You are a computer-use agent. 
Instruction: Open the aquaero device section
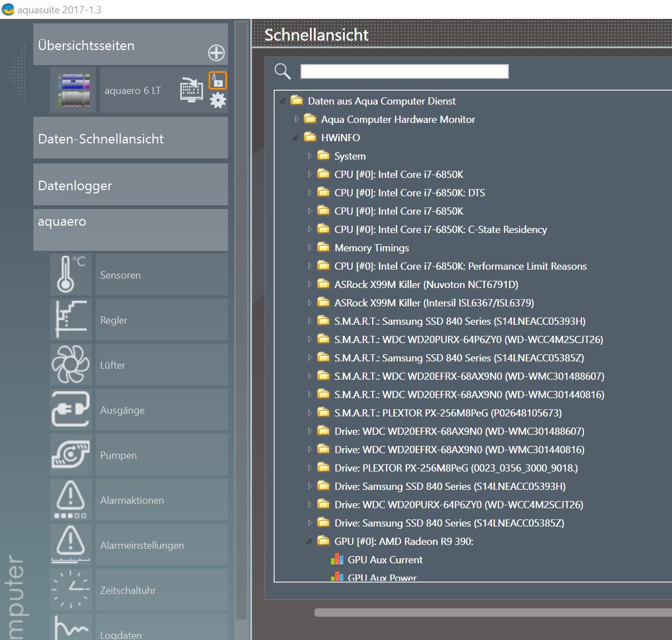[x=131, y=230]
